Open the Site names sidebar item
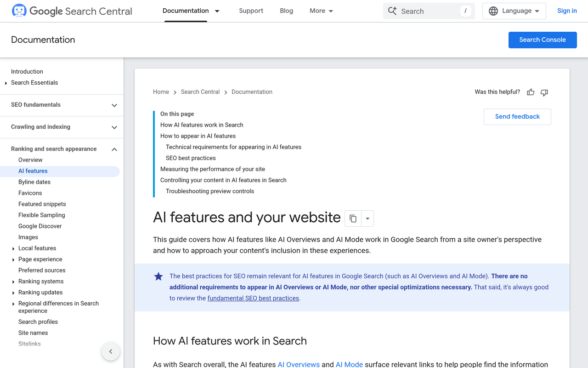The height and width of the screenshot is (368, 588). [33, 333]
